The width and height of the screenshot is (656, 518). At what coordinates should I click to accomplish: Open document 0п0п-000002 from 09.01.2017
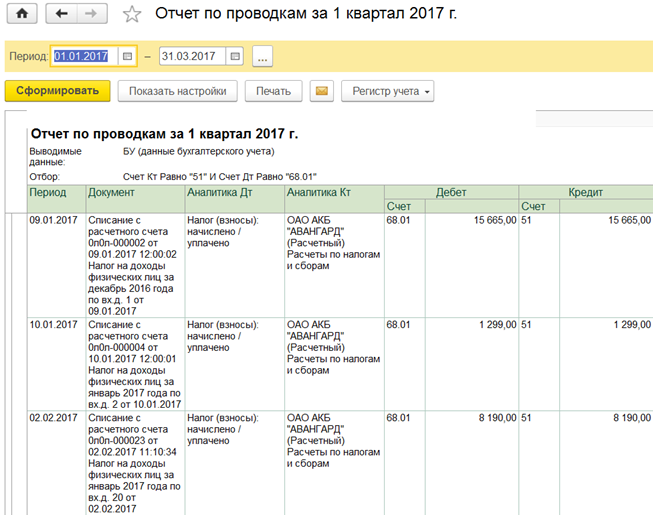pyautogui.click(x=135, y=265)
